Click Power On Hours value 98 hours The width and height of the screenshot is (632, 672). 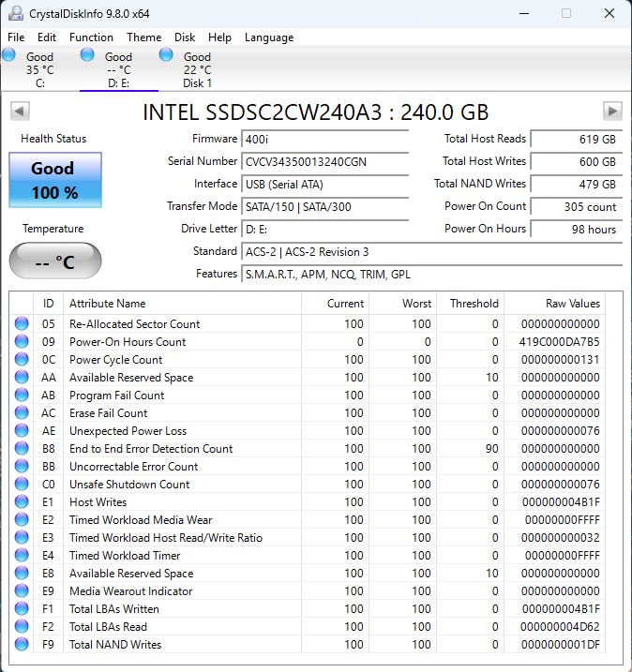tap(577, 230)
